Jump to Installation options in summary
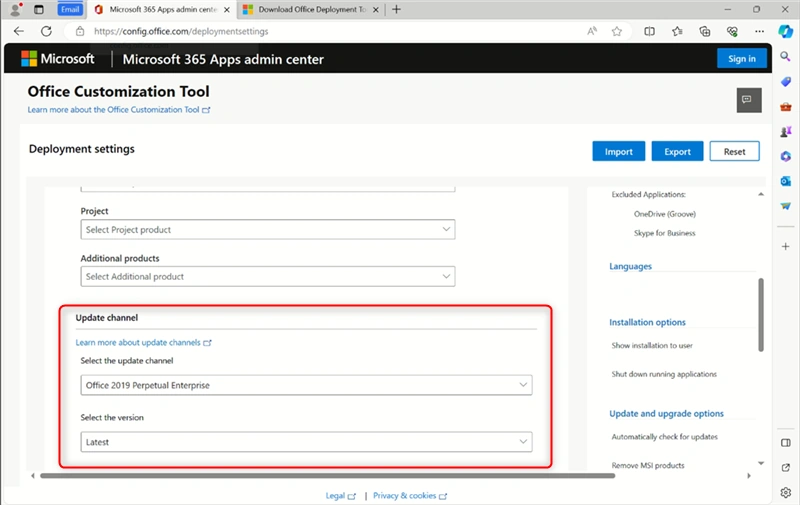This screenshot has height=505, width=800. (647, 322)
